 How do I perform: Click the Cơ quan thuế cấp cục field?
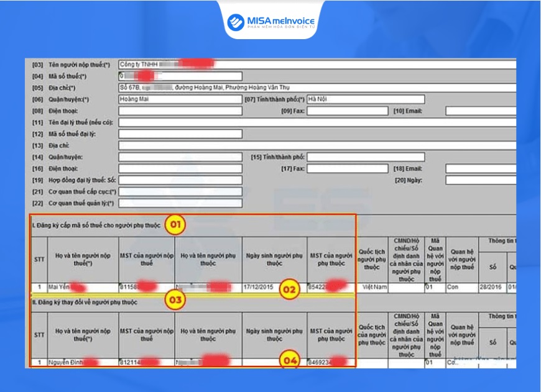[x=180, y=192]
